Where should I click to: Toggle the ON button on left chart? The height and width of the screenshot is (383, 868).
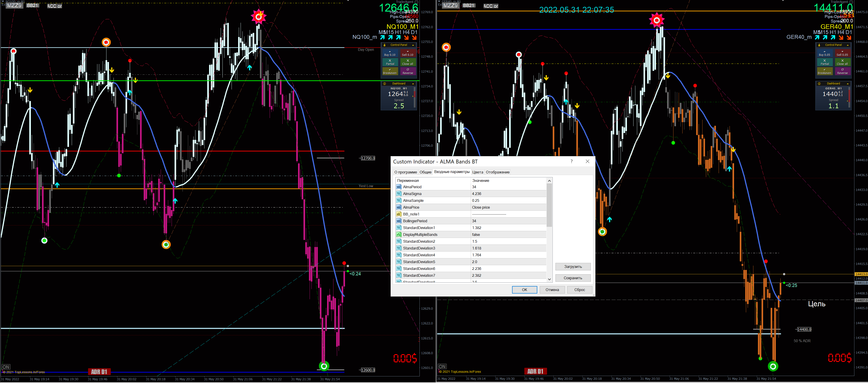pos(6,367)
